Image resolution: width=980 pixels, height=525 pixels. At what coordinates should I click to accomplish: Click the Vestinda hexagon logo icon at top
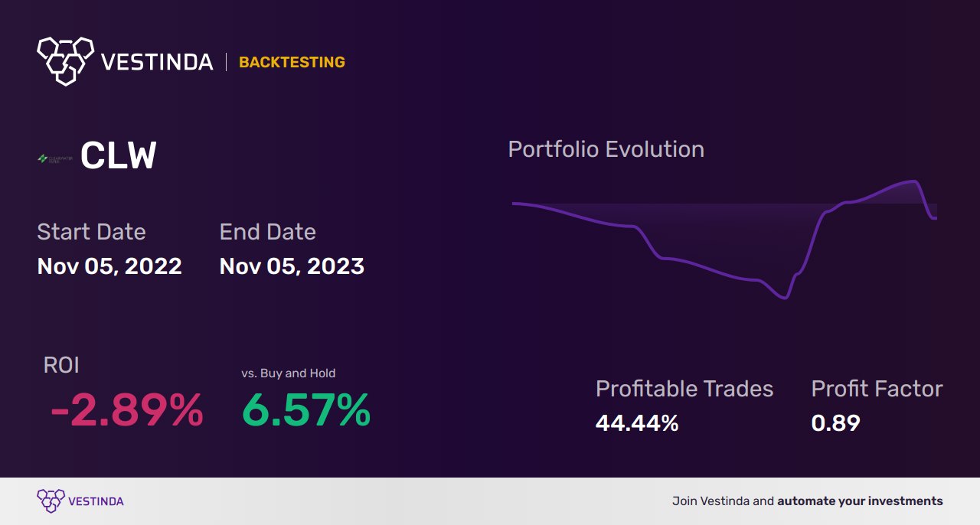[65, 60]
